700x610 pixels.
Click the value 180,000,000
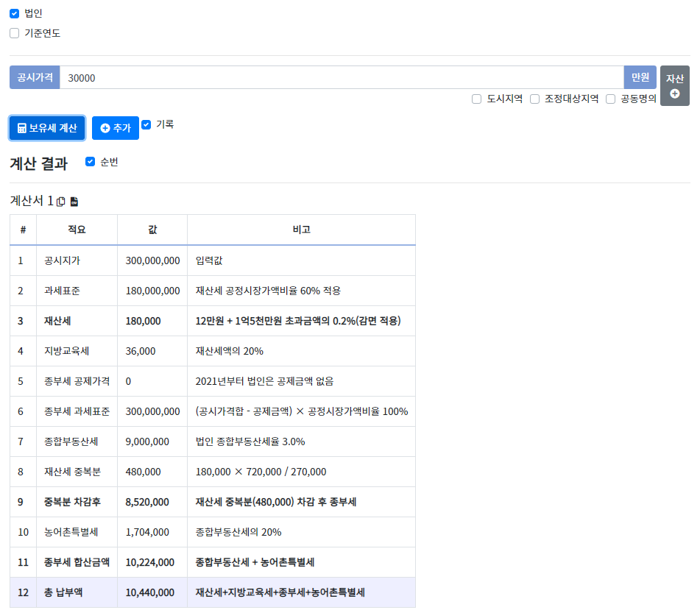tap(152, 291)
